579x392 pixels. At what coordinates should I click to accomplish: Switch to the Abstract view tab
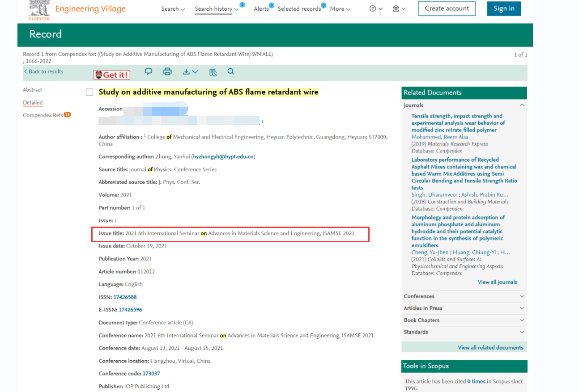click(x=33, y=90)
